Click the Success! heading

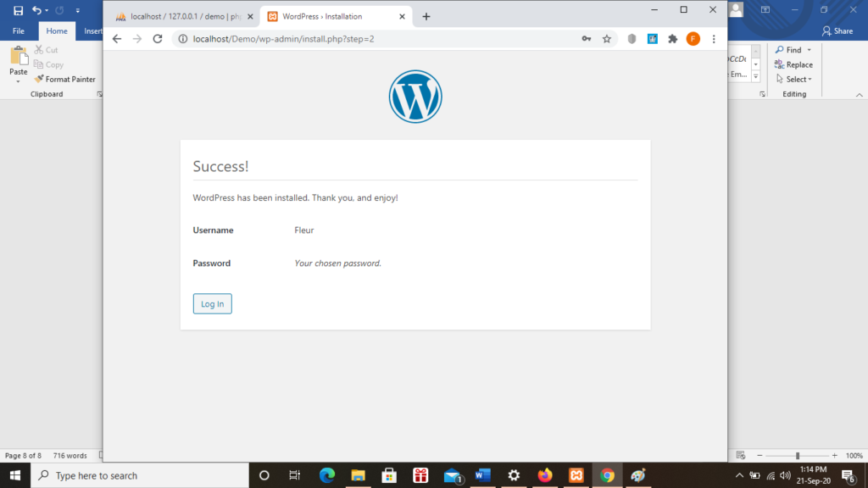(220, 166)
